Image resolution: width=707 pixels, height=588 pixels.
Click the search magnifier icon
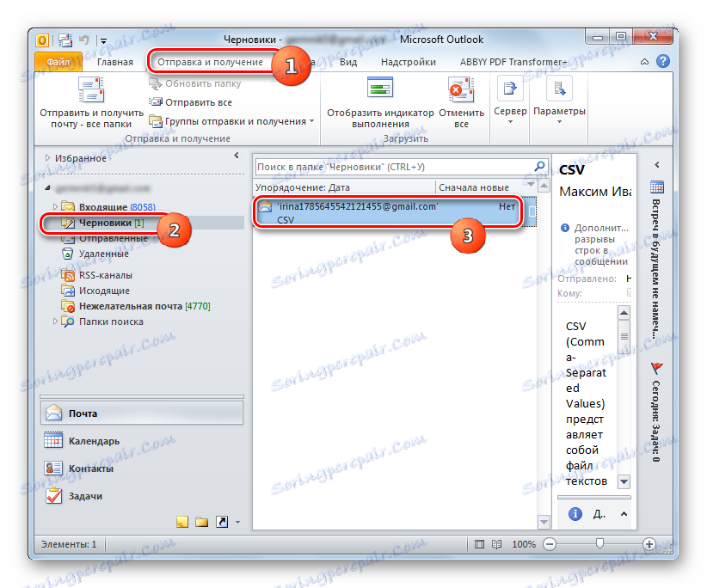click(539, 167)
